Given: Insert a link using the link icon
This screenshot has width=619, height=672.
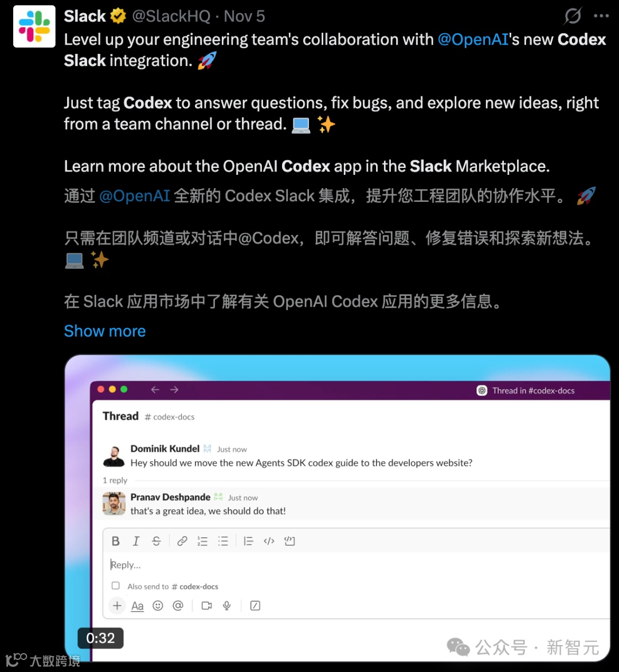Looking at the screenshot, I should point(182,541).
